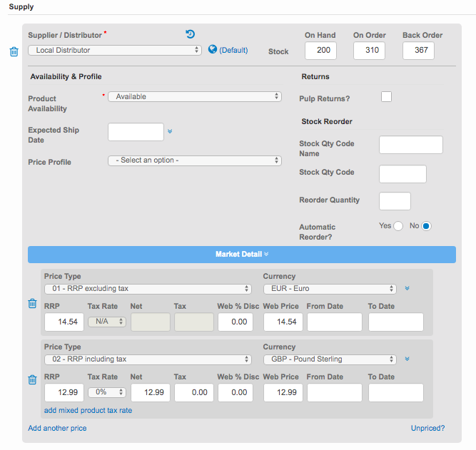The width and height of the screenshot is (476, 450).
Task: Delete the EUR price row via trash icon
Action: pyautogui.click(x=32, y=303)
